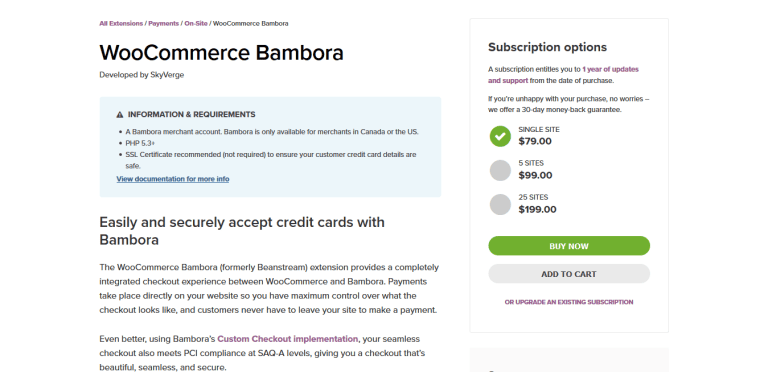The width and height of the screenshot is (768, 372).
Task: Click the Developed by SkyVerge text
Action: click(142, 75)
